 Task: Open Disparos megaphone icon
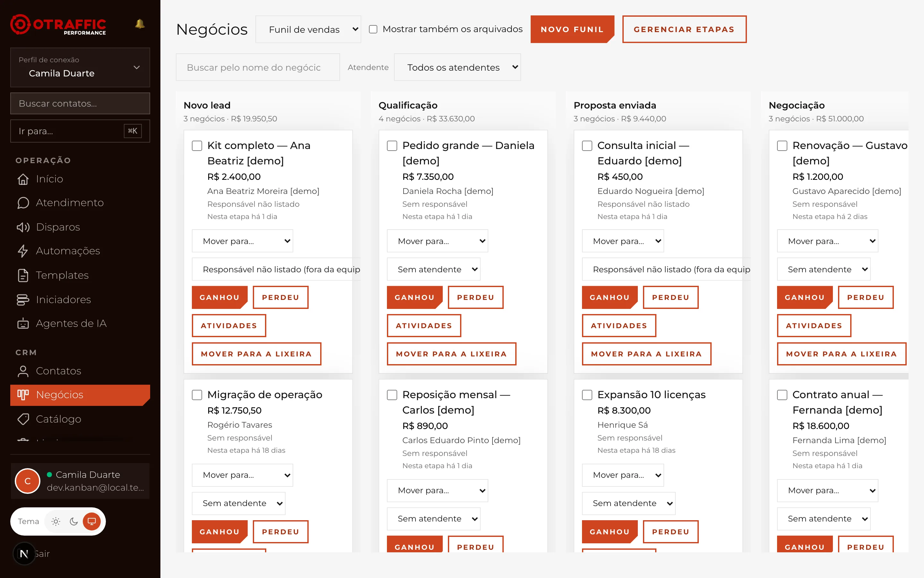click(23, 227)
